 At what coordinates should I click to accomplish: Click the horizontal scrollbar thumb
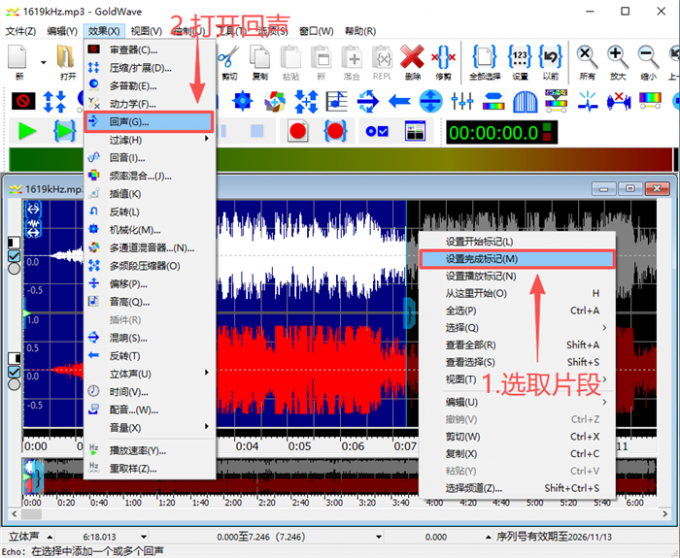point(31,514)
